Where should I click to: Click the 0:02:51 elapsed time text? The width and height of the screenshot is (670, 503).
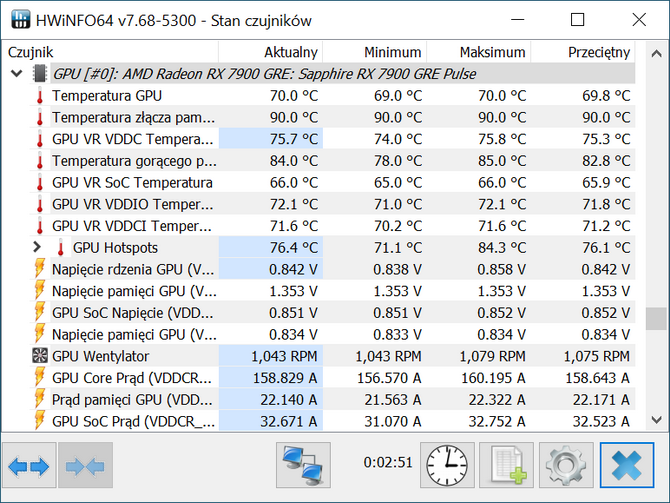388,462
